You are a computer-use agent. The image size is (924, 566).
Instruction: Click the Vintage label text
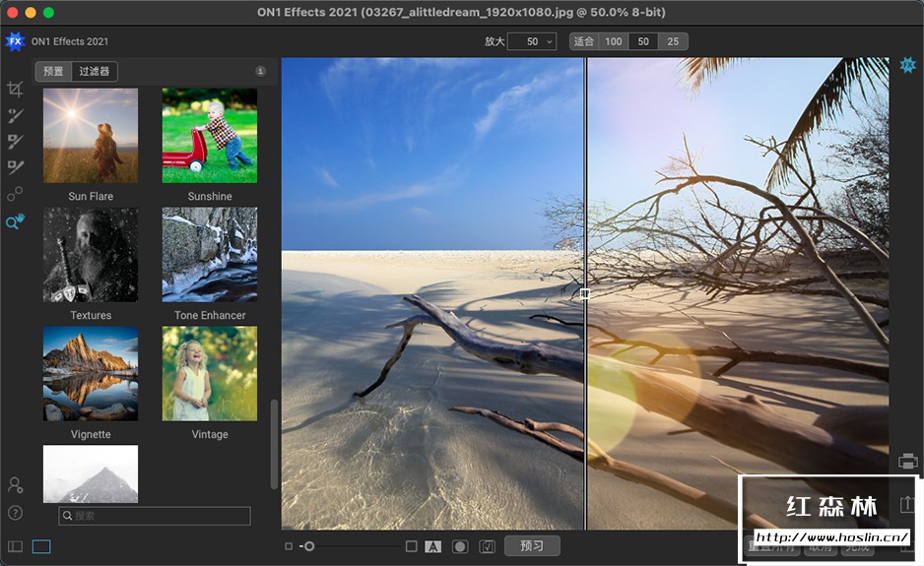coord(210,434)
